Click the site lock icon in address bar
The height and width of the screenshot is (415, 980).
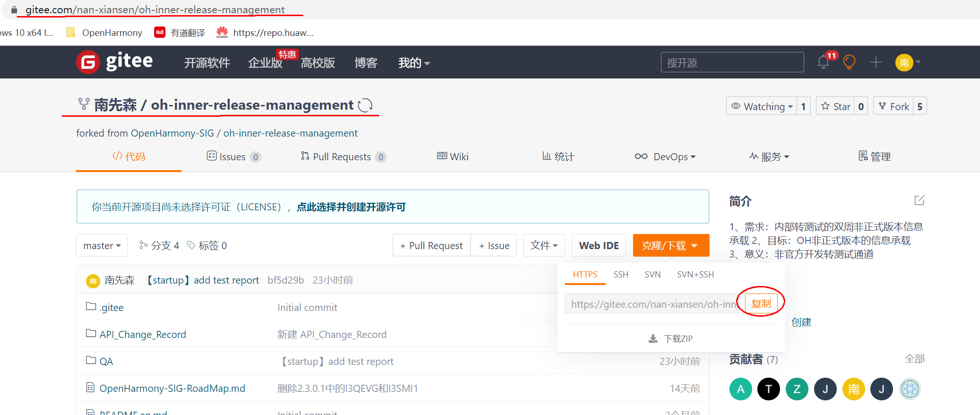pos(14,9)
